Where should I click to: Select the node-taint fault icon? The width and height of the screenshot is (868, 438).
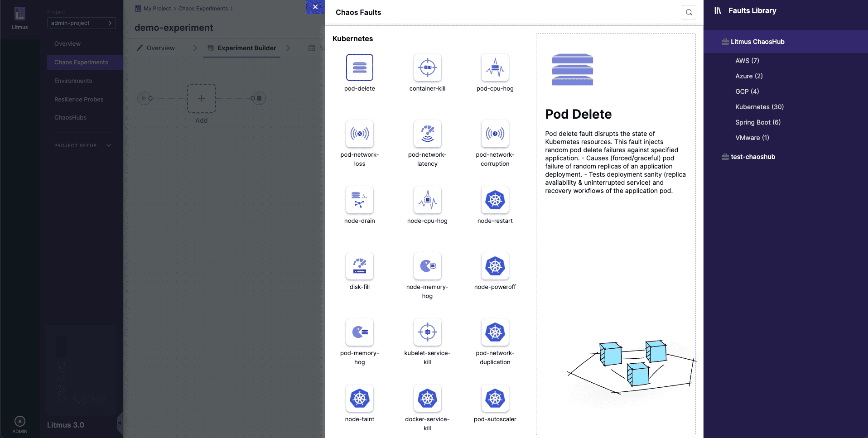coord(360,398)
